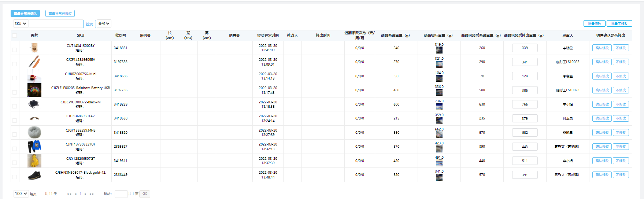Click the 批量修改 batch modify button
The height and width of the screenshot is (199, 644).
tap(595, 23)
